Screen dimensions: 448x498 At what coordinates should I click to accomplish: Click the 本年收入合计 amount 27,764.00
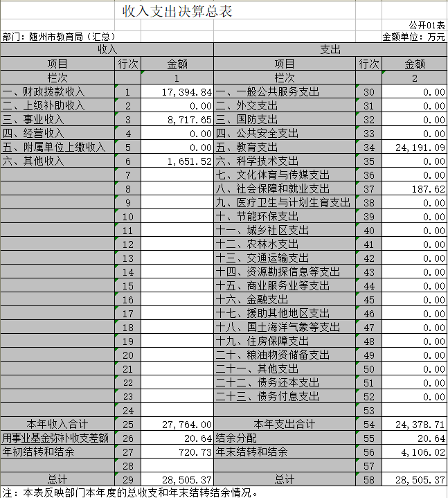coord(177,424)
